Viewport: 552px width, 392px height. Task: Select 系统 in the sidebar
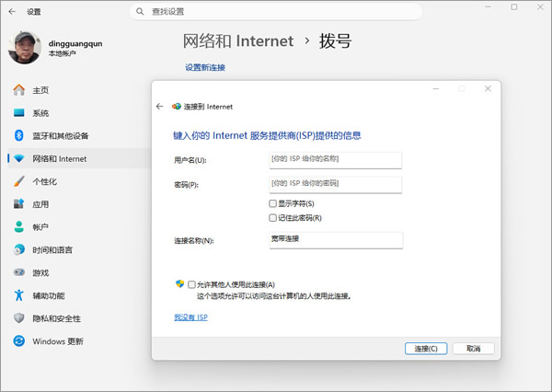[40, 113]
